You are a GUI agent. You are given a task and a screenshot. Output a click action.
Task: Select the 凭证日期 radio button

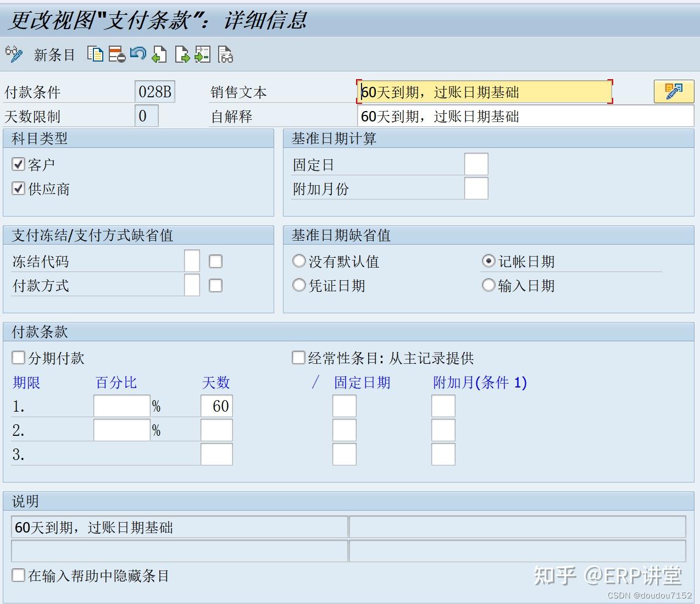[299, 285]
